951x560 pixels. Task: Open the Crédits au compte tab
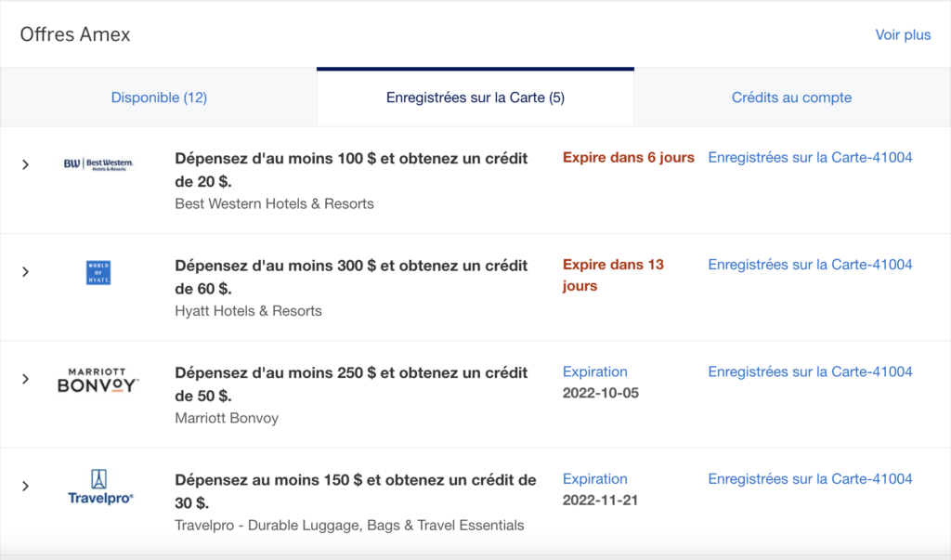tap(791, 98)
